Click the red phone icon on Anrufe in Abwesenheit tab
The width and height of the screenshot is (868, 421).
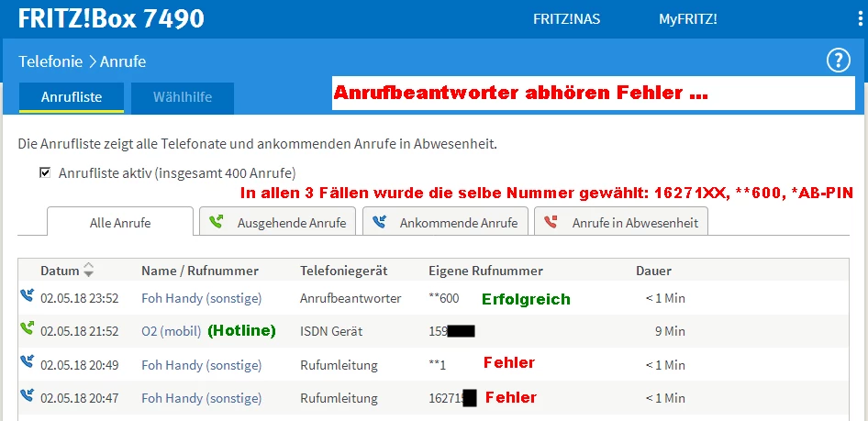pyautogui.click(x=551, y=222)
